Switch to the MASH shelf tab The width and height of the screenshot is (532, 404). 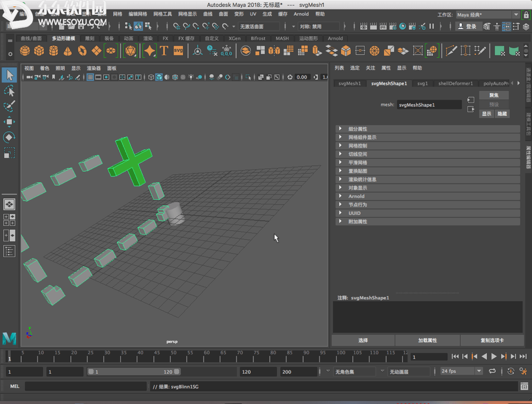pyautogui.click(x=282, y=38)
